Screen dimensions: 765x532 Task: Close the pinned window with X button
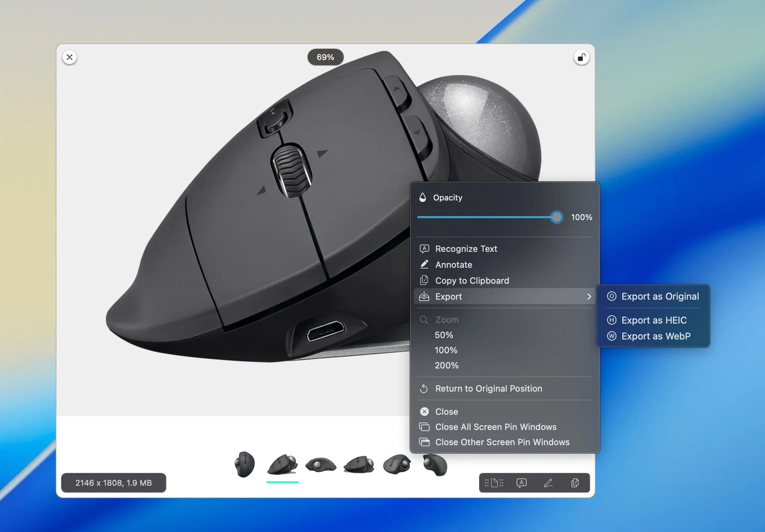[69, 57]
